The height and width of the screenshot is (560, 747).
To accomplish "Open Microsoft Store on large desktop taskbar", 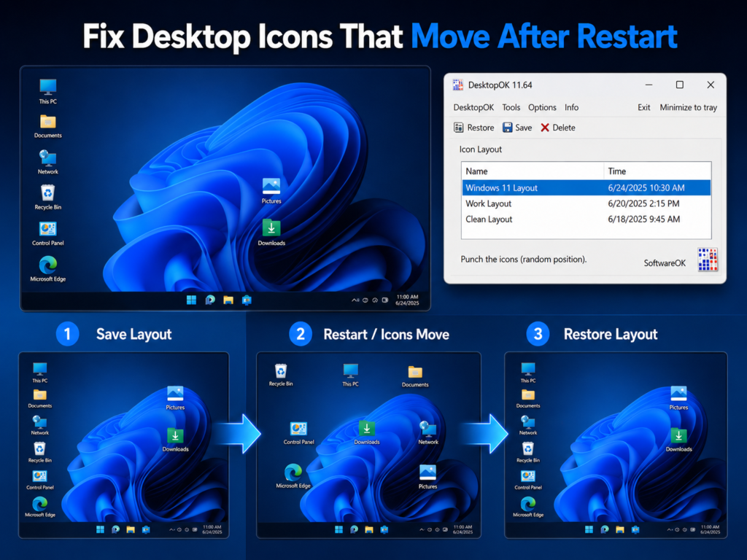I will click(x=247, y=300).
